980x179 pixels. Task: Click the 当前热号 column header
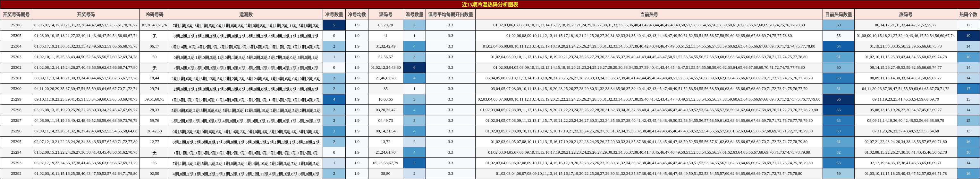[x=649, y=14]
